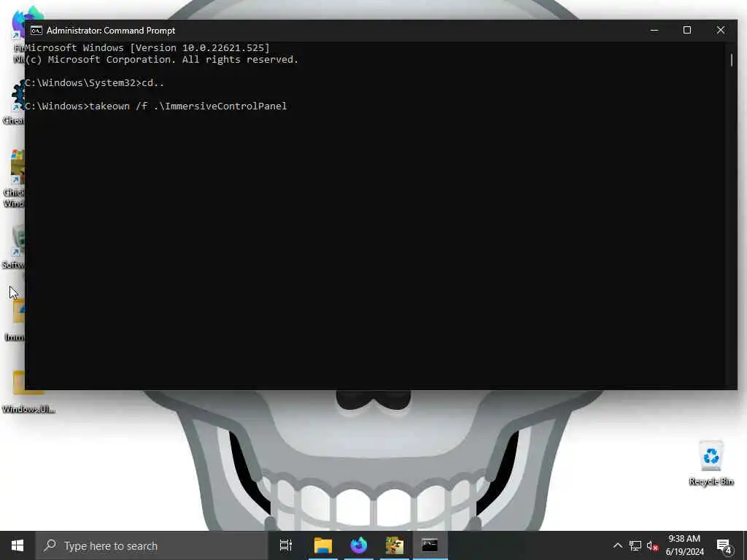Maximize the Command Prompt window
Screen dimensions: 747x560
(x=687, y=31)
